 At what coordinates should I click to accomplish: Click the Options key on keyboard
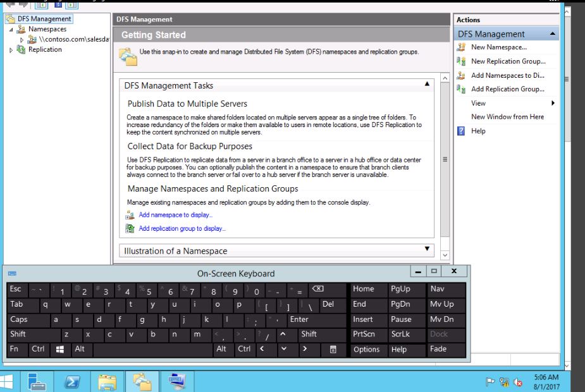(368, 350)
